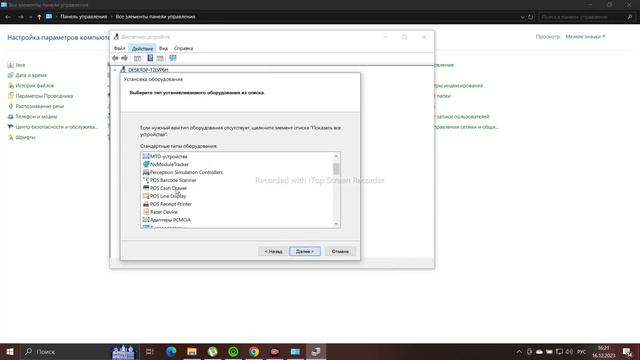Click the Control Panel refresh button
The height and width of the screenshot is (360, 640).
click(x=531, y=17)
